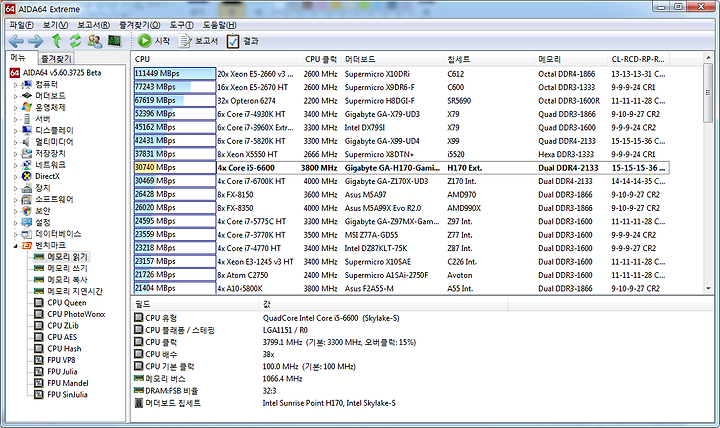Image resolution: width=720 pixels, height=428 pixels.
Task: Switch to the 메뉴 sidebar tab
Action: 19,57
